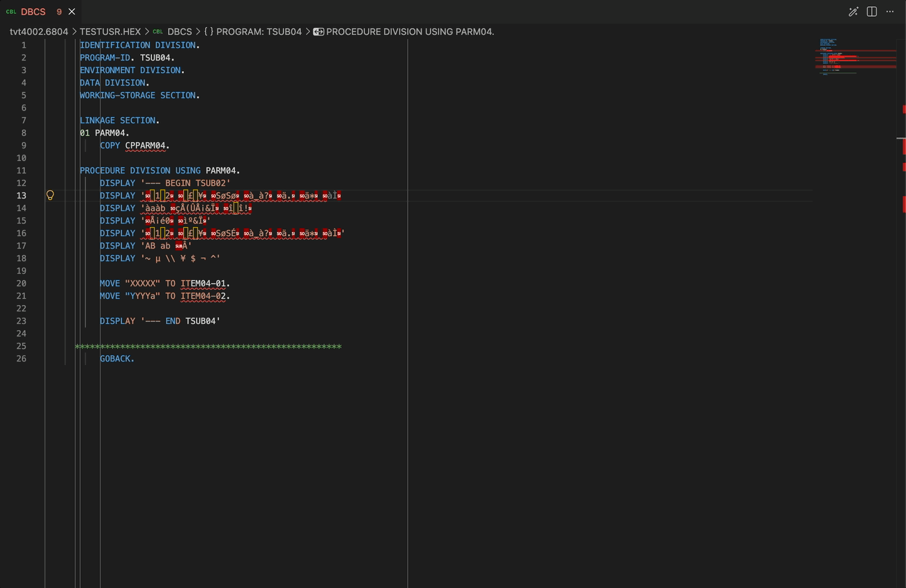Click 'IDENTIFICATION DIVISION.' on line 1

pyautogui.click(x=140, y=45)
